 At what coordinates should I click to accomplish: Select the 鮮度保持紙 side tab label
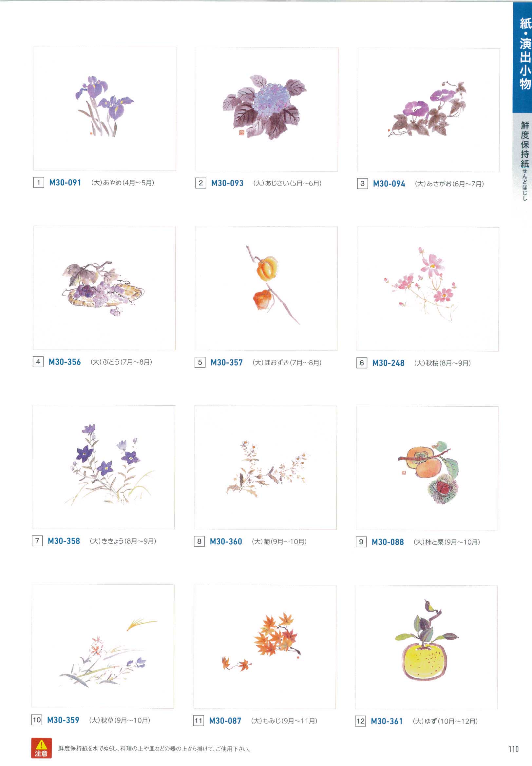(525, 160)
